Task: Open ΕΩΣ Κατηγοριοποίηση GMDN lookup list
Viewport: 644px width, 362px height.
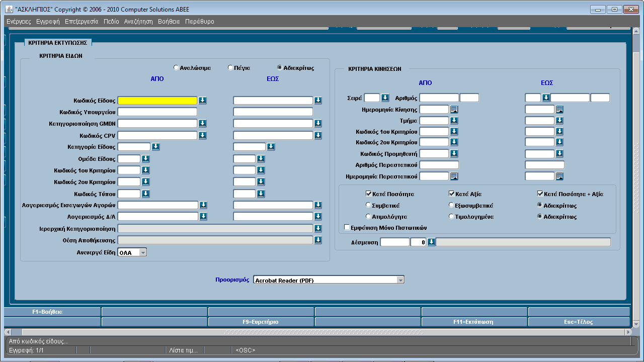Action: tap(318, 124)
